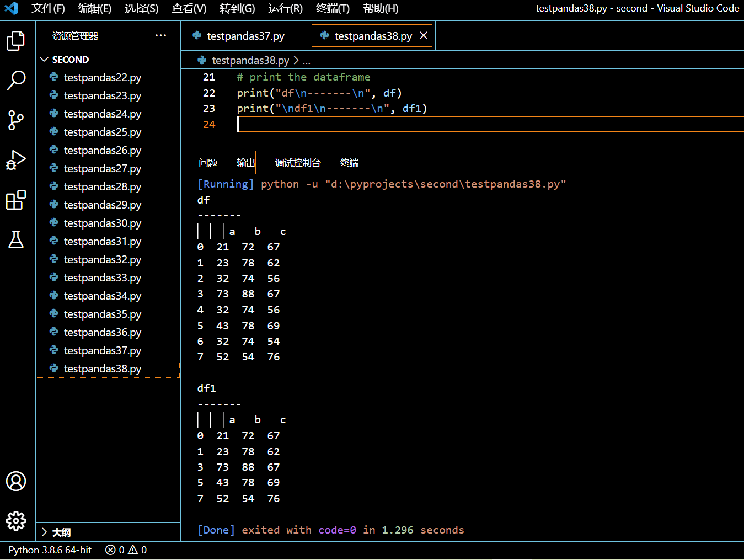Open the 编辑(E) menu
744x560 pixels.
(95, 8)
